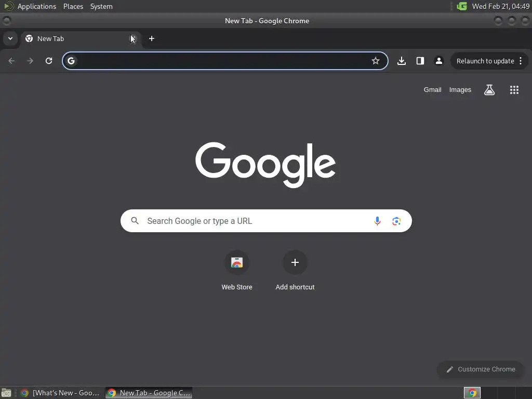The height and width of the screenshot is (399, 532).
Task: Open the System menu
Action: pos(101,6)
